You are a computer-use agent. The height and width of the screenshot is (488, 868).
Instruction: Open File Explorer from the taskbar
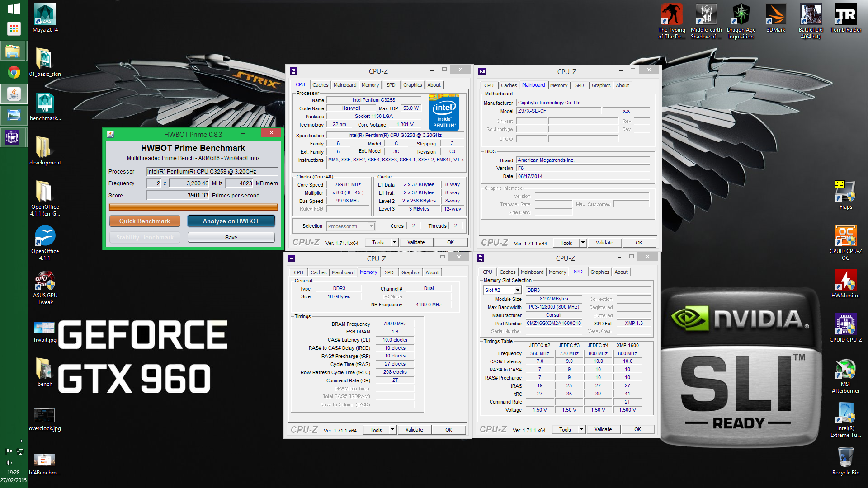point(14,51)
